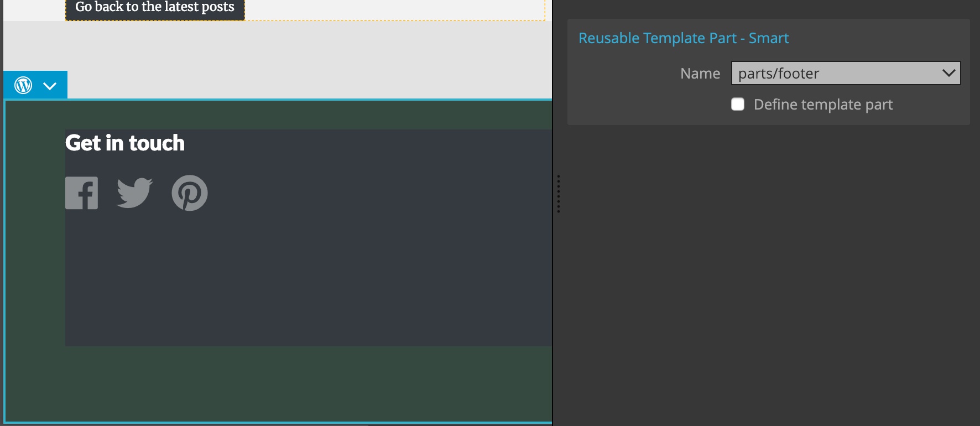The image size is (980, 426).
Task: Click the Facebook icon in the Get in touch section
Action: click(81, 193)
